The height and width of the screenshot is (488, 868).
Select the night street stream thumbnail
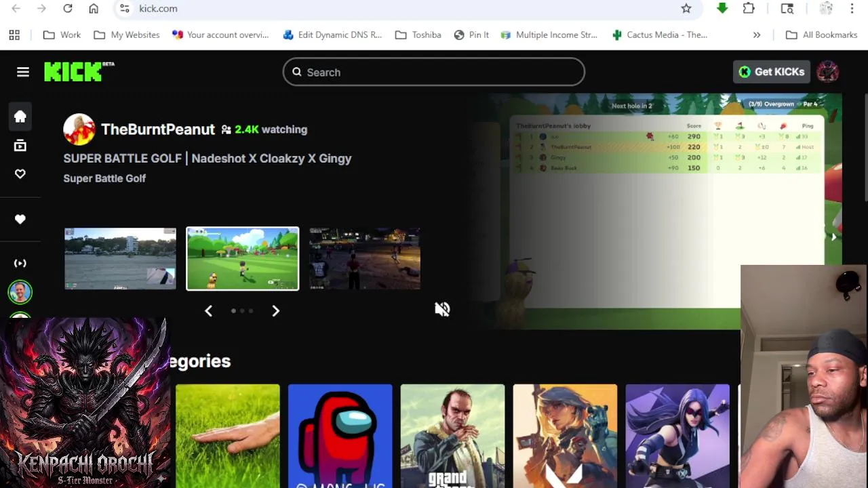(365, 258)
